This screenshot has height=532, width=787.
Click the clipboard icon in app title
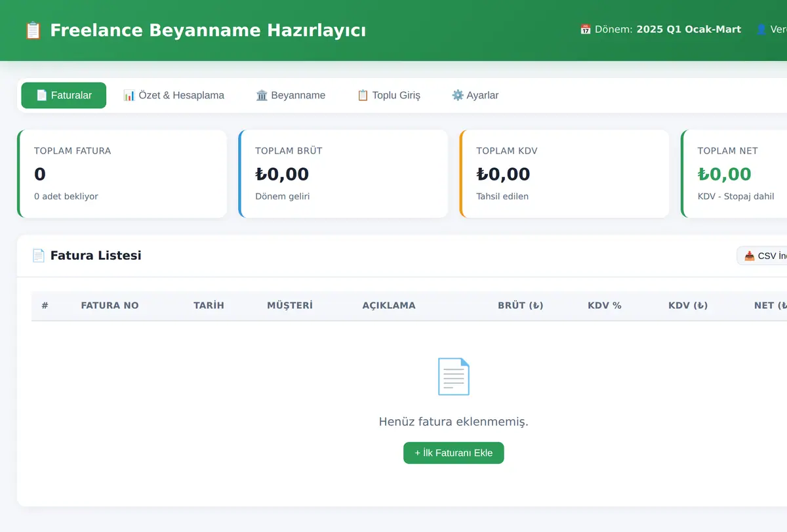pos(33,30)
